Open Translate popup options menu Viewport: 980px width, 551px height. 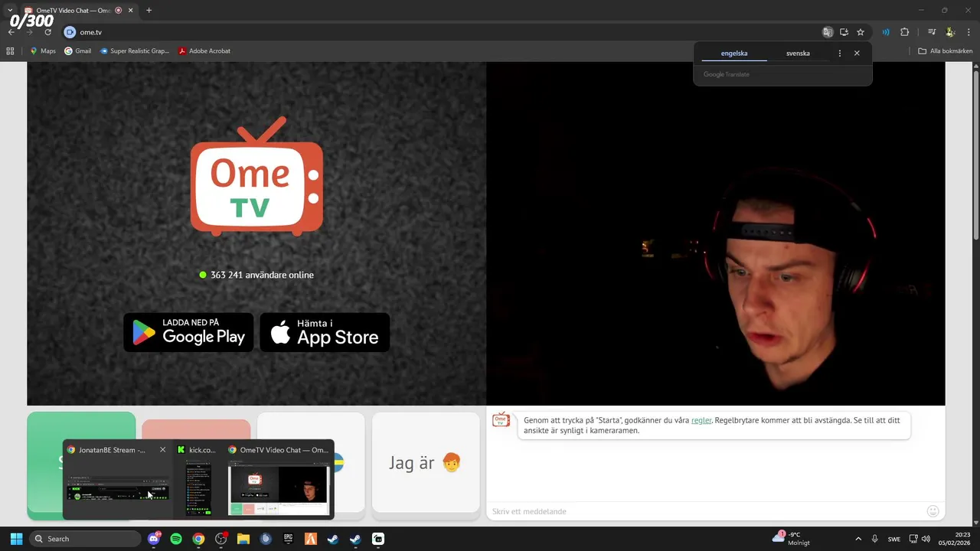pos(840,54)
